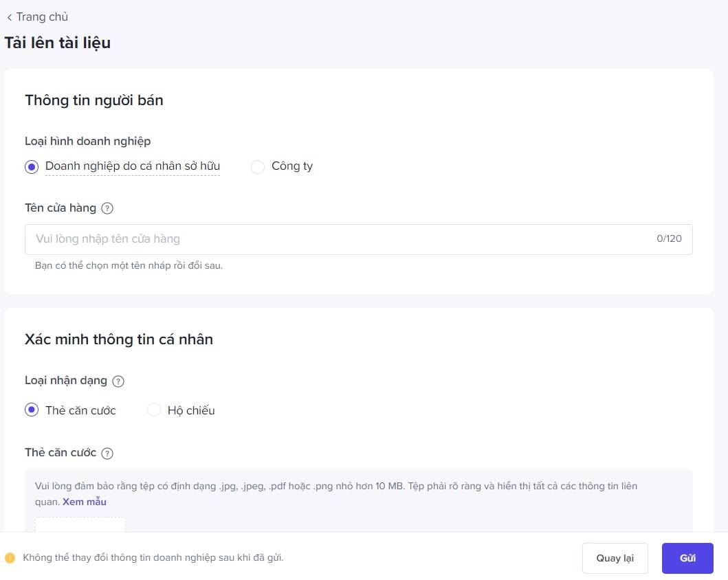Click the "Thông tin người bán" section heading
Image resolution: width=728 pixels, height=580 pixels.
click(94, 100)
